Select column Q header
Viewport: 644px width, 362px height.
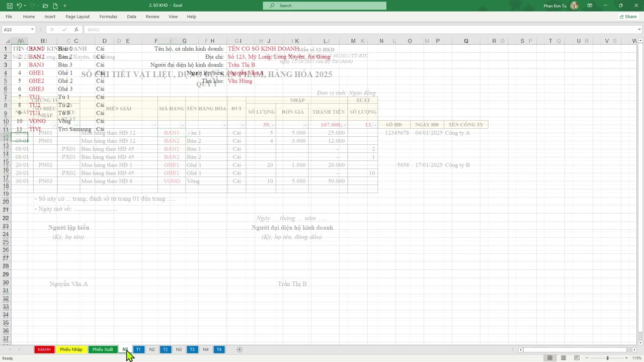pos(466,41)
